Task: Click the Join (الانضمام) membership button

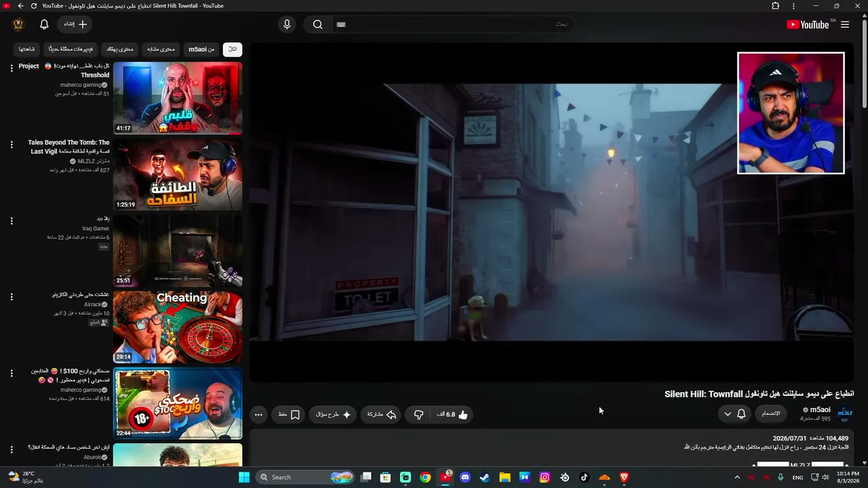Action: pos(771,414)
